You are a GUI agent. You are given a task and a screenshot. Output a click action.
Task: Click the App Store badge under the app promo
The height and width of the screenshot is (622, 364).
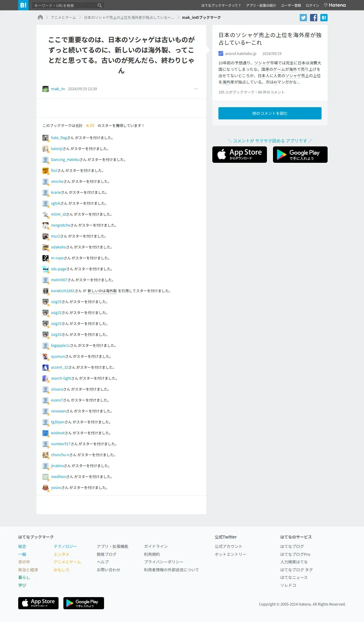240,155
